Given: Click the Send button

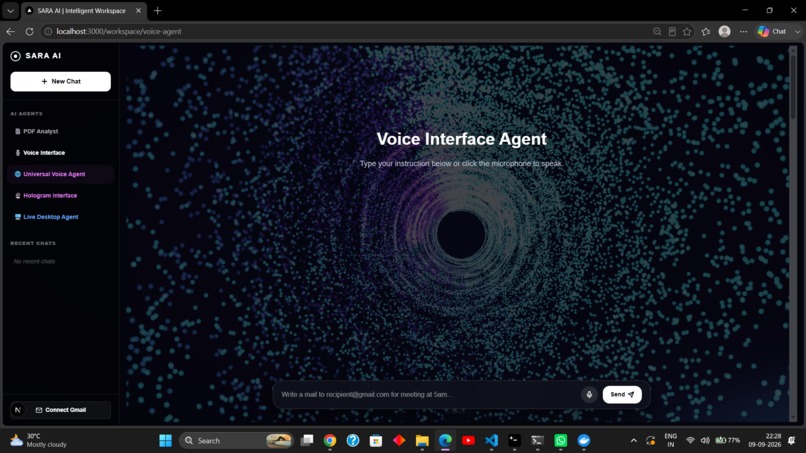Looking at the screenshot, I should pyautogui.click(x=622, y=394).
